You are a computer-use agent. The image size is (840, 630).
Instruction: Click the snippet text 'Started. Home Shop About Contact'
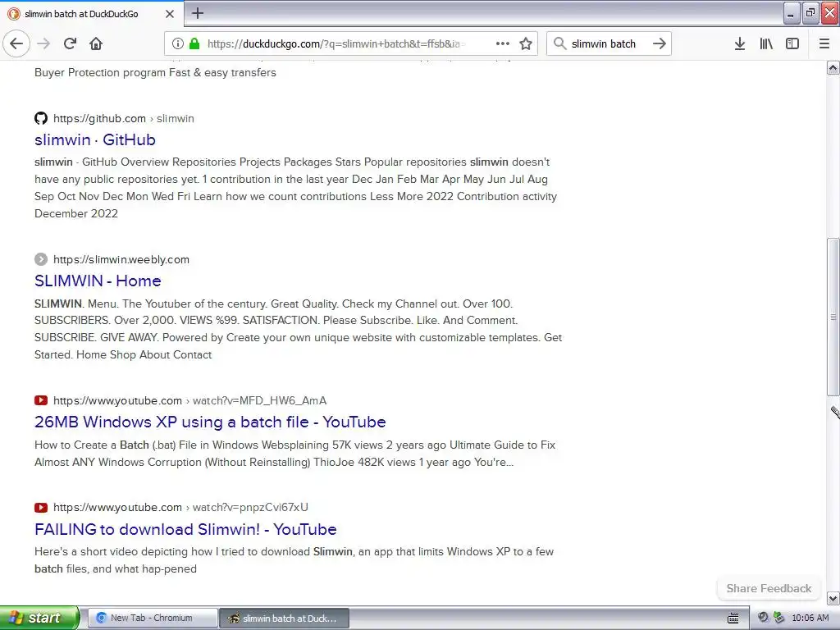pyautogui.click(x=123, y=354)
